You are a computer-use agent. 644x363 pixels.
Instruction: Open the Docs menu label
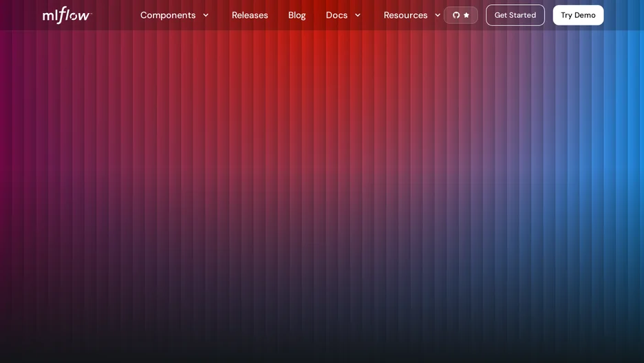[336, 15]
